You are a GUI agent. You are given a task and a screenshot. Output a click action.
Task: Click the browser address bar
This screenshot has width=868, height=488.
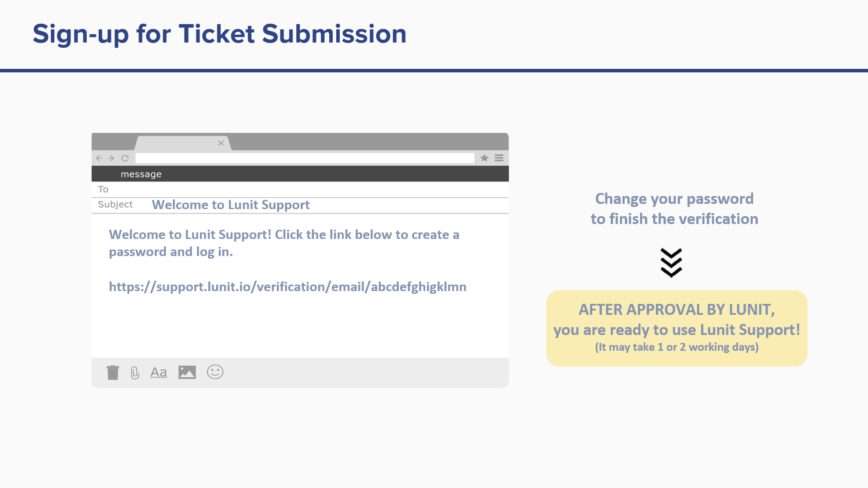point(305,158)
